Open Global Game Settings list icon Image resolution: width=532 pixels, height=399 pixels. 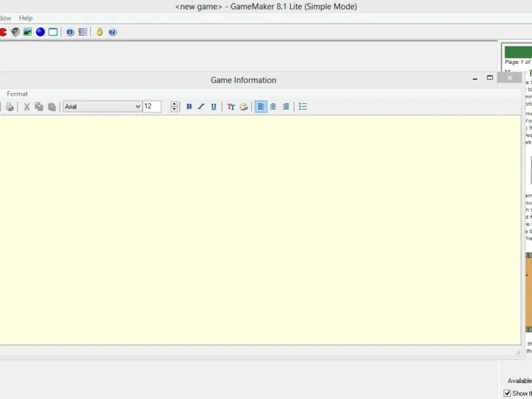tap(82, 32)
